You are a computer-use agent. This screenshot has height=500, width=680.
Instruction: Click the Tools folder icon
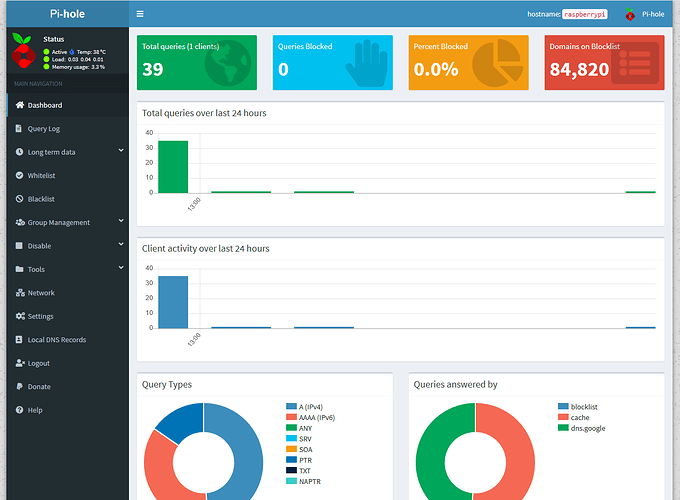click(20, 269)
